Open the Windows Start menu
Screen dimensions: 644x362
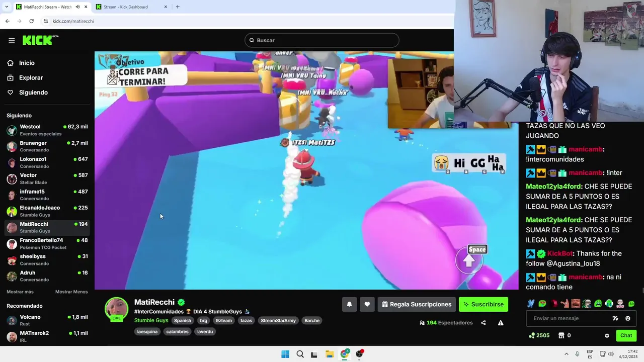(x=285, y=354)
